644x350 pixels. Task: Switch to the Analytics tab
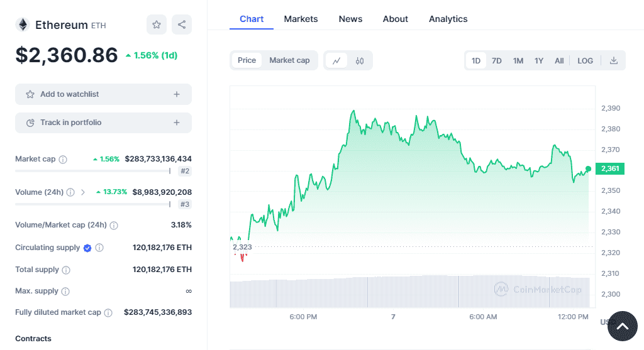[448, 19]
